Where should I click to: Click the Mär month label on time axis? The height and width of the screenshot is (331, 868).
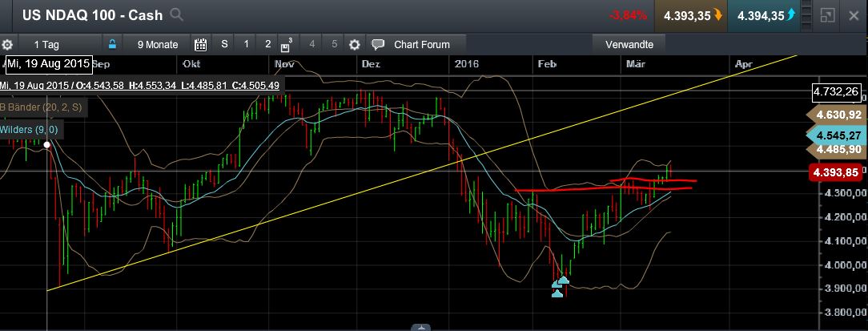(636, 64)
